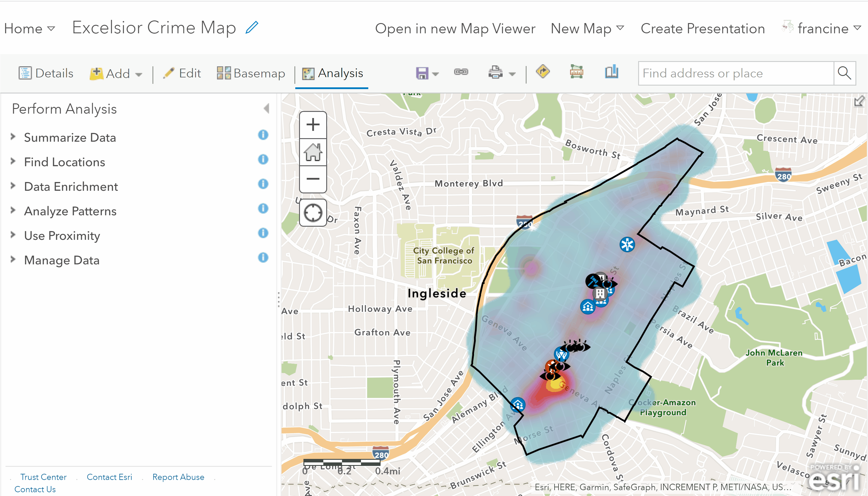Open the measure tool
This screenshot has width=868, height=496.
click(576, 72)
